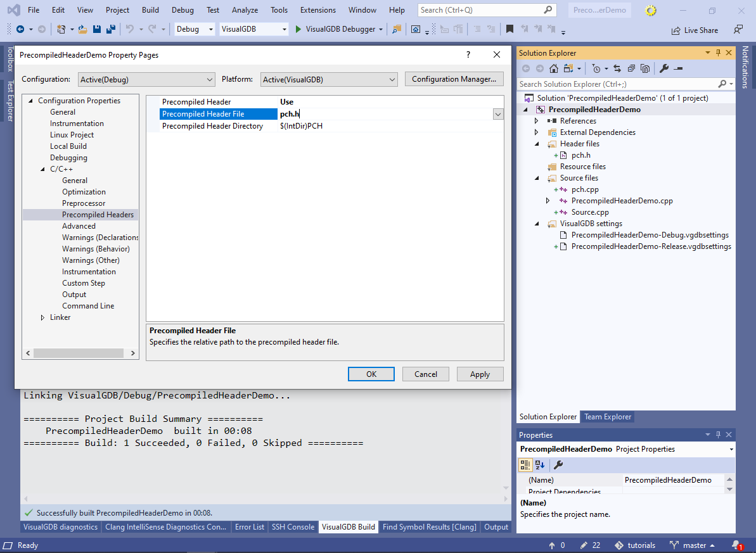Viewport: 756px width, 553px height.
Task: Switch to the SSH Console tab
Action: click(293, 527)
